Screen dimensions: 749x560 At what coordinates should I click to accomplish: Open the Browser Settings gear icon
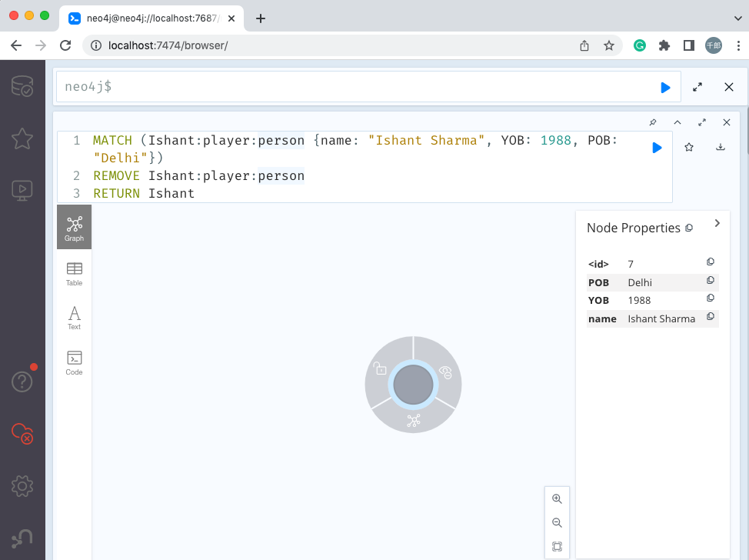coord(22,486)
